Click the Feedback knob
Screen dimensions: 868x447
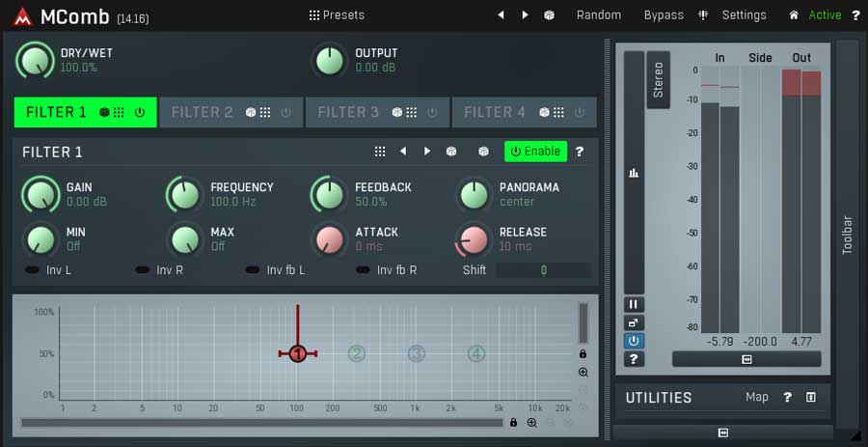click(329, 194)
